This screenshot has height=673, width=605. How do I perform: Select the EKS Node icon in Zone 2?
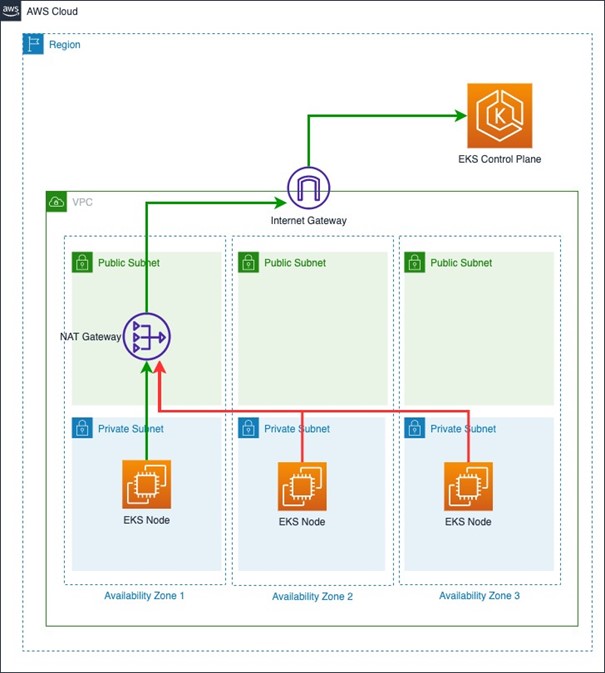[x=302, y=486]
